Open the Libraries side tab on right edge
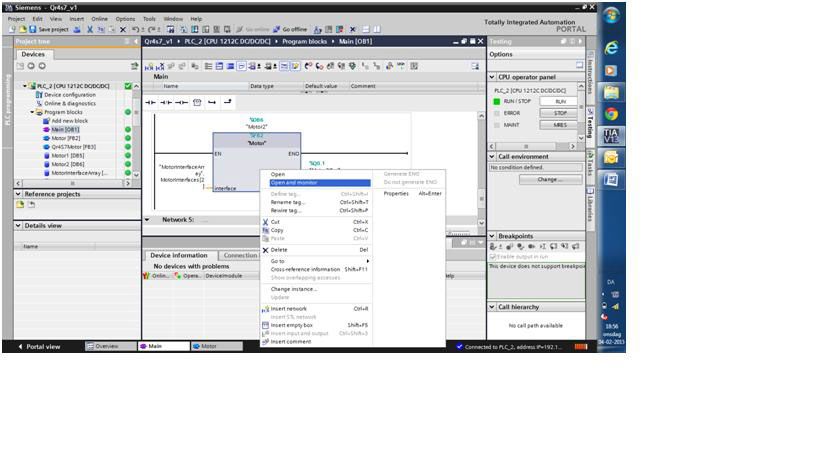Image resolution: width=819 pixels, height=460 pixels. tap(590, 207)
